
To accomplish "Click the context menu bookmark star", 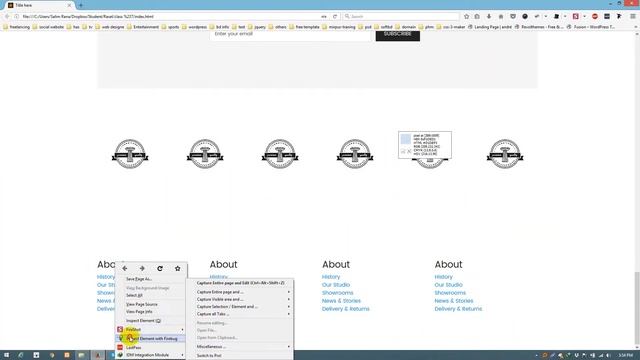I will click(178, 269).
